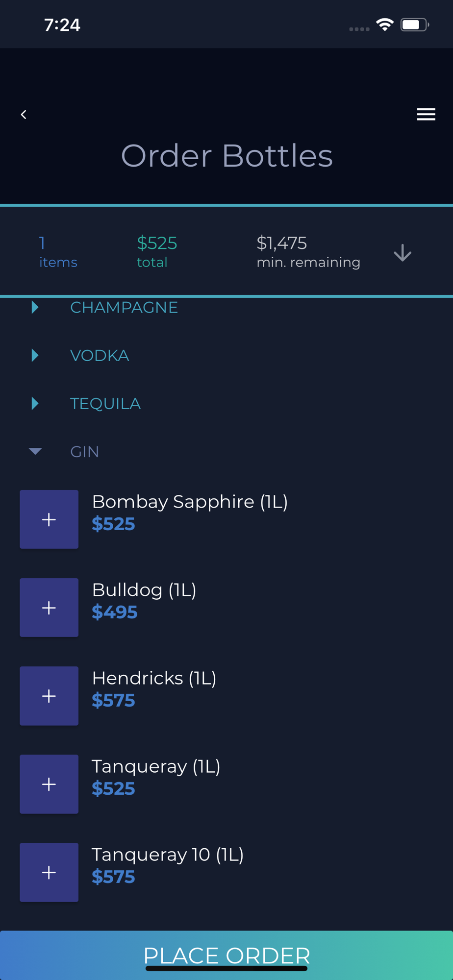Tap the battery status icon
This screenshot has width=453, height=980.
(415, 24)
